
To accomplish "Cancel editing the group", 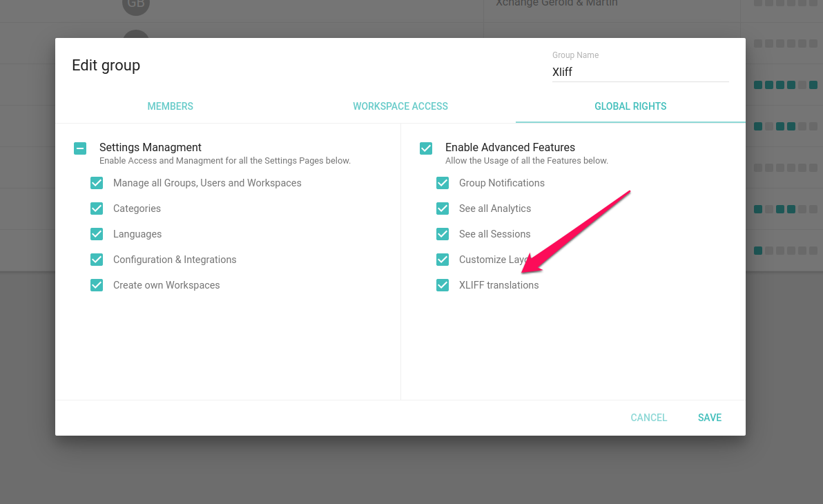I will [x=648, y=418].
